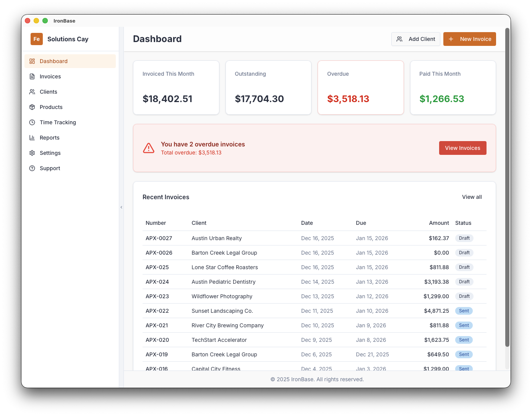
Task: Open Time Tracking via clock icon
Action: tap(32, 122)
